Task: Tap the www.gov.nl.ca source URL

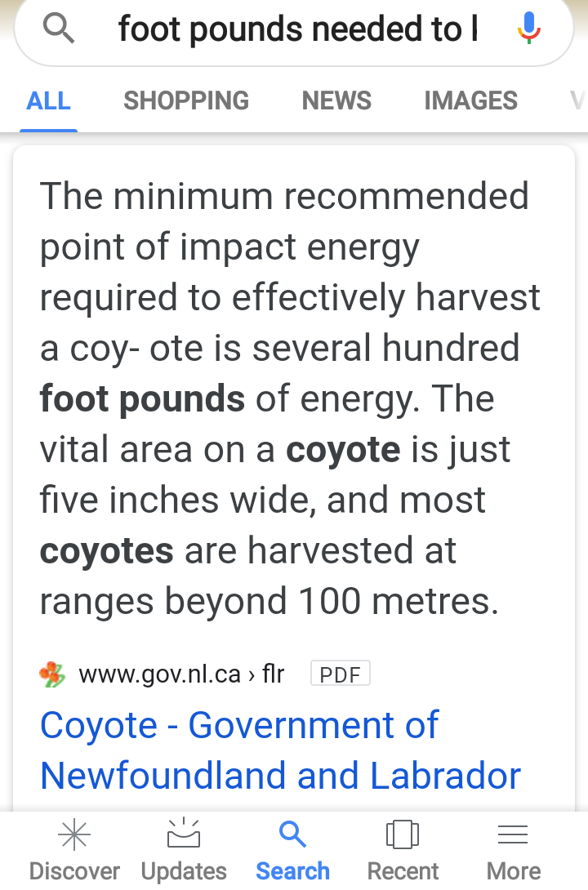Action: click(x=160, y=674)
